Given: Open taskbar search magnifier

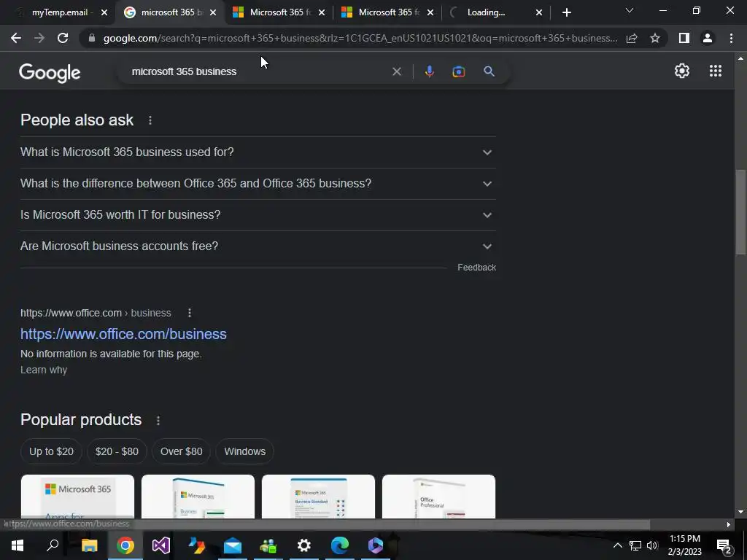Looking at the screenshot, I should (x=53, y=545).
